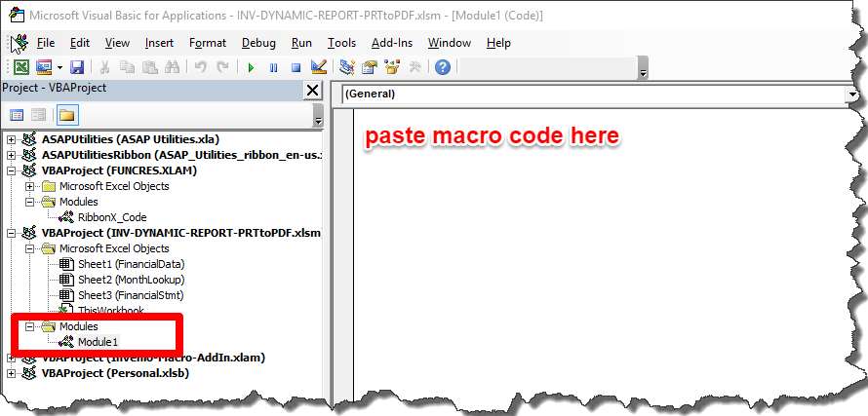The width and height of the screenshot is (868, 416).
Task: Open the Window menu
Action: click(x=450, y=43)
